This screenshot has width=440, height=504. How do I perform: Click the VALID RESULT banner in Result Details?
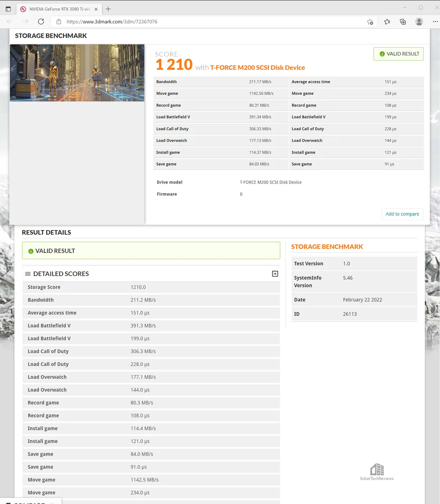pyautogui.click(x=151, y=251)
